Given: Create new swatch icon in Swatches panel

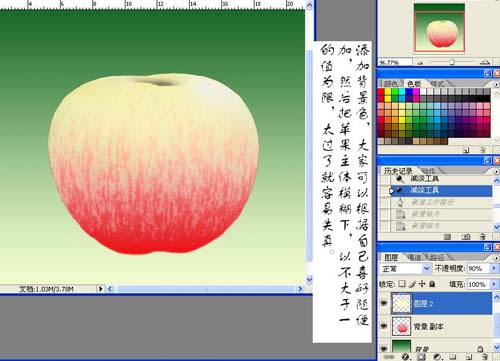Looking at the screenshot, I should (466, 150).
